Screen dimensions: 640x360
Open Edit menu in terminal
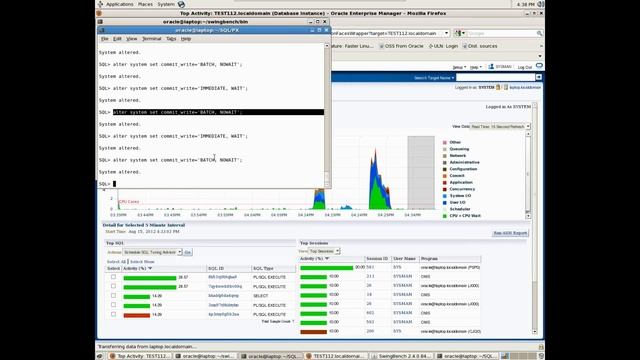(x=117, y=39)
